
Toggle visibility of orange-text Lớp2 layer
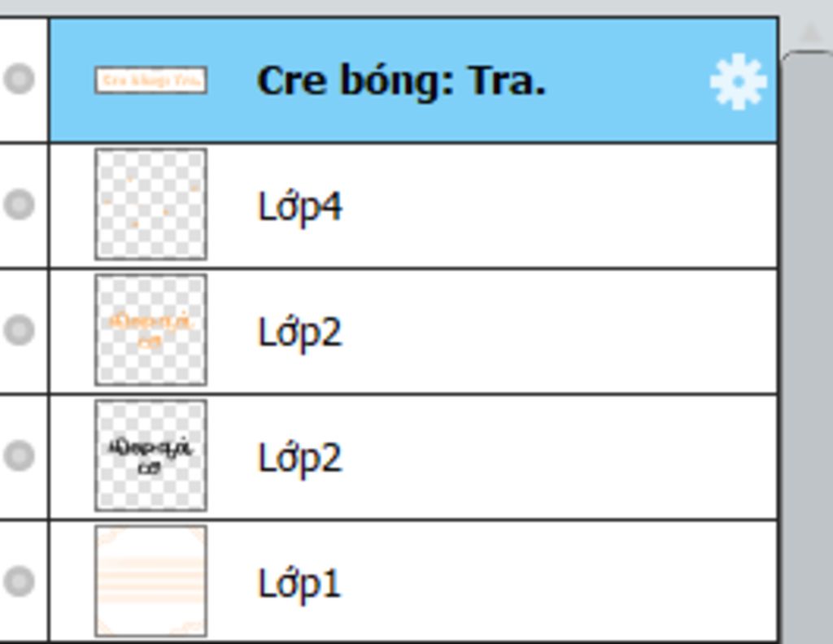coord(20,329)
